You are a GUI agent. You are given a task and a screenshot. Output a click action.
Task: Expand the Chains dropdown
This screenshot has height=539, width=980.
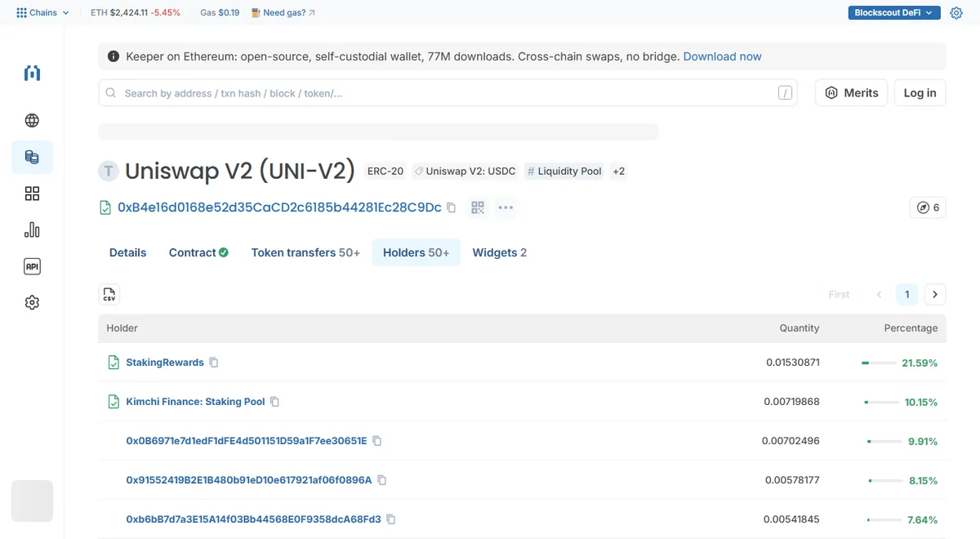point(43,13)
